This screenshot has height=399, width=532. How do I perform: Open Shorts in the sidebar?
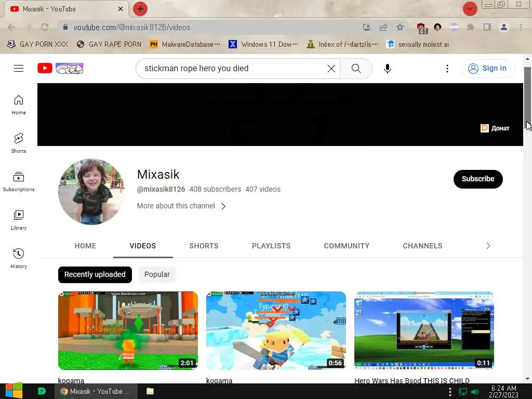[19, 143]
